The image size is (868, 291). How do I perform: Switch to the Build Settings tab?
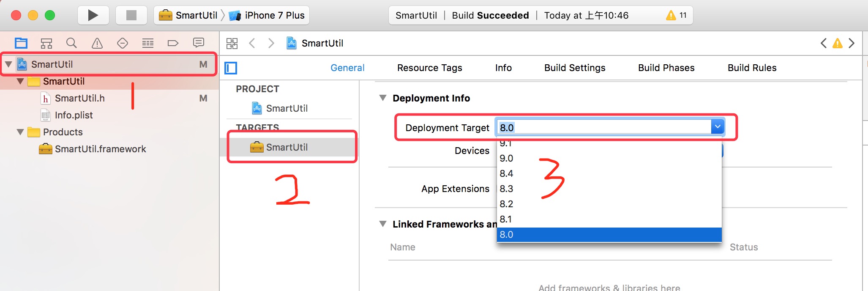point(575,68)
